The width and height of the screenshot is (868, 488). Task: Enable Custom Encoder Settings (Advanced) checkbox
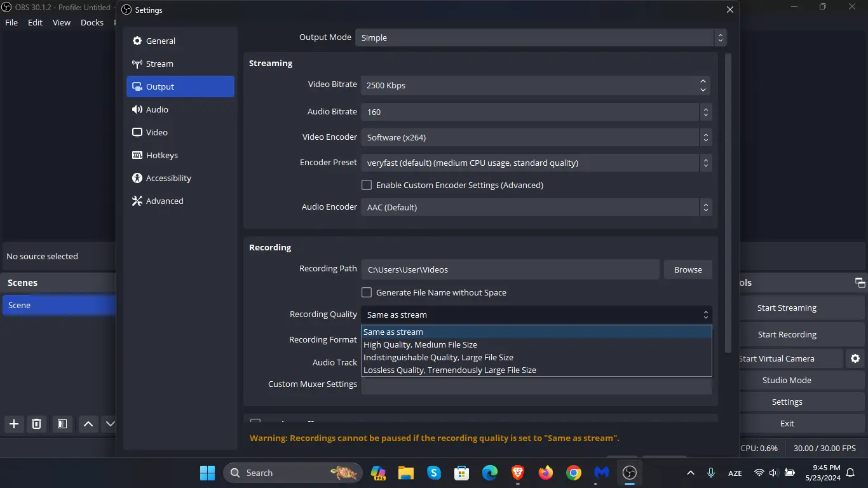tap(367, 185)
